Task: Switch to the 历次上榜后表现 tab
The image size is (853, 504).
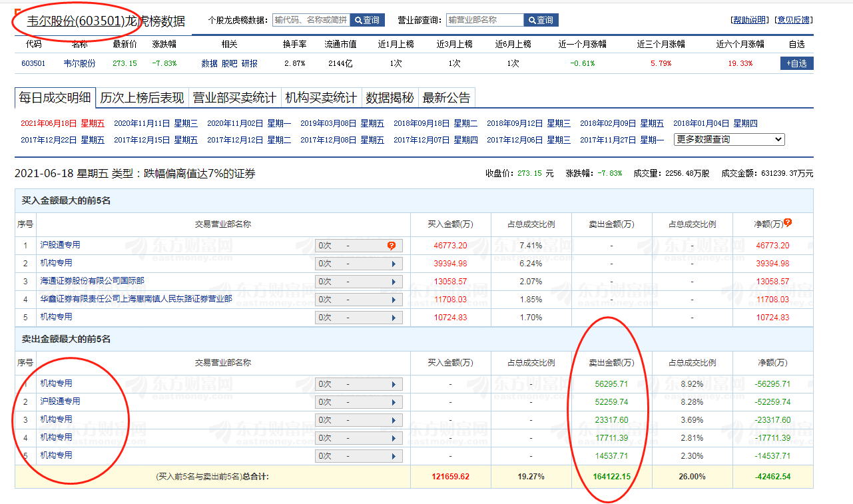Action: point(142,98)
